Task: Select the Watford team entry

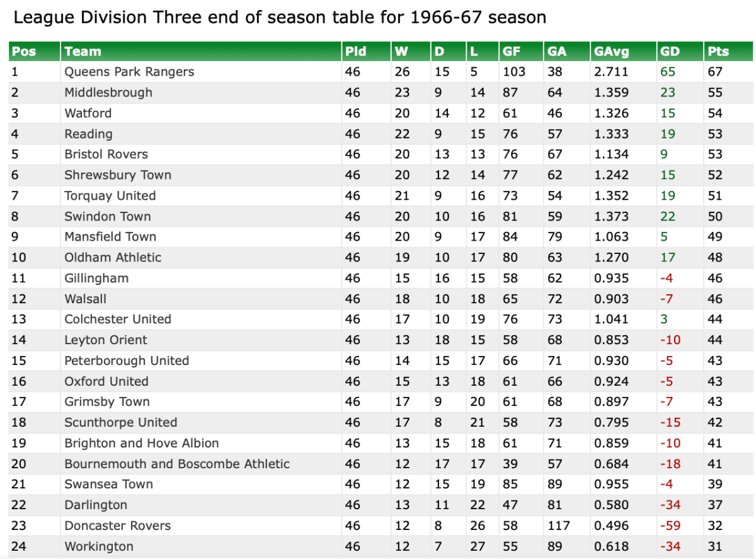Action: pyautogui.click(x=88, y=113)
